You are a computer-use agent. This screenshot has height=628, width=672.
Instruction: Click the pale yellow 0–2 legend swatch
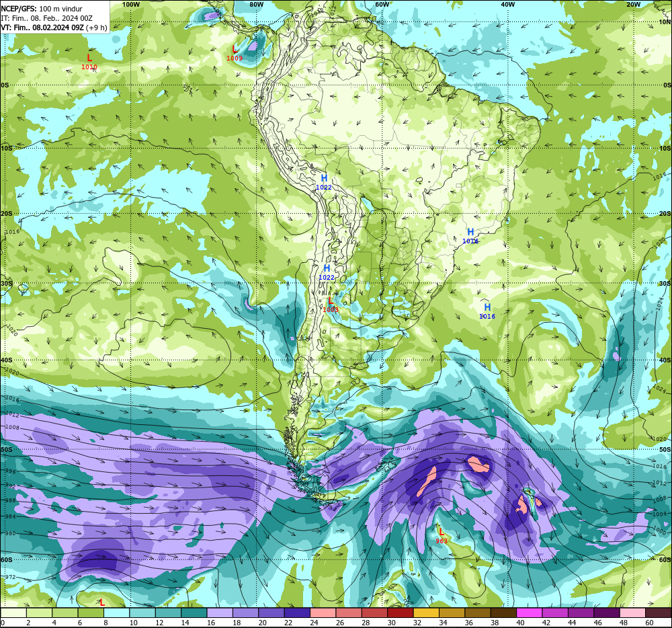click(x=13, y=613)
